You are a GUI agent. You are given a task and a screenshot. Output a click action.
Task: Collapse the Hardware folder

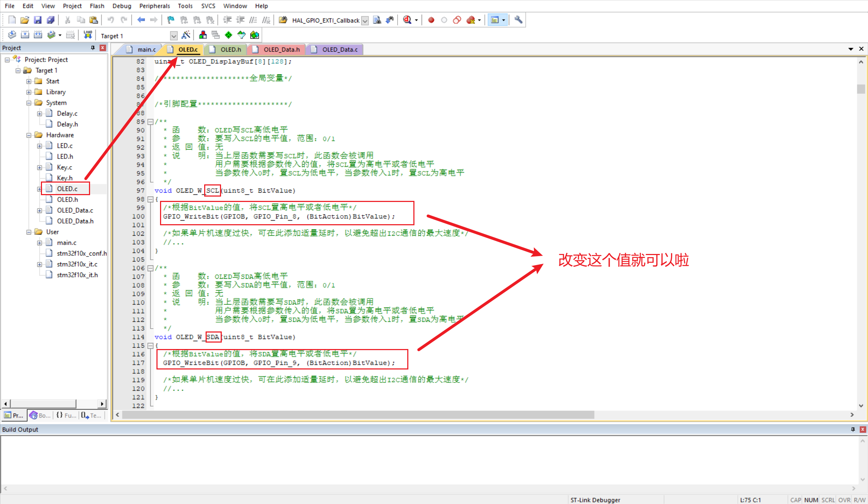tap(29, 135)
